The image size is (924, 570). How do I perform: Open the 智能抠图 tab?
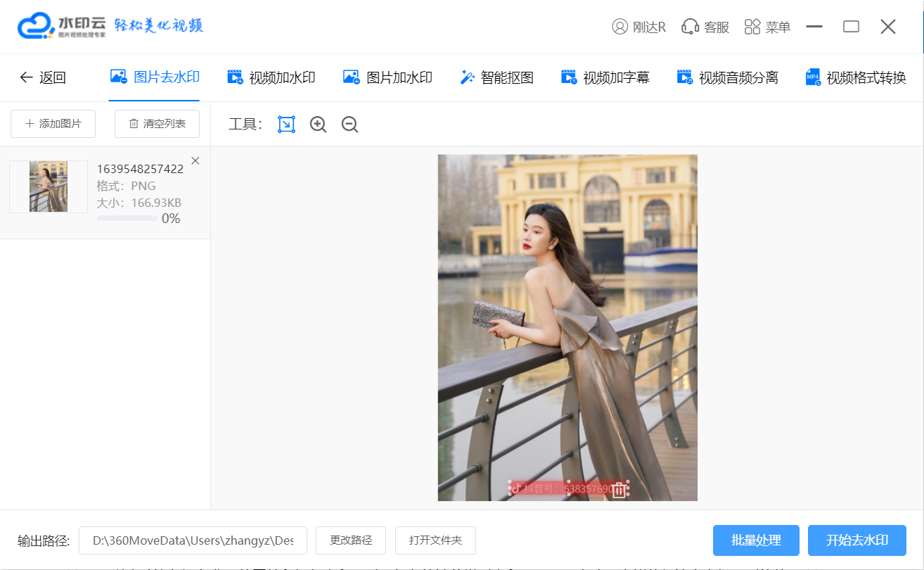pyautogui.click(x=496, y=77)
